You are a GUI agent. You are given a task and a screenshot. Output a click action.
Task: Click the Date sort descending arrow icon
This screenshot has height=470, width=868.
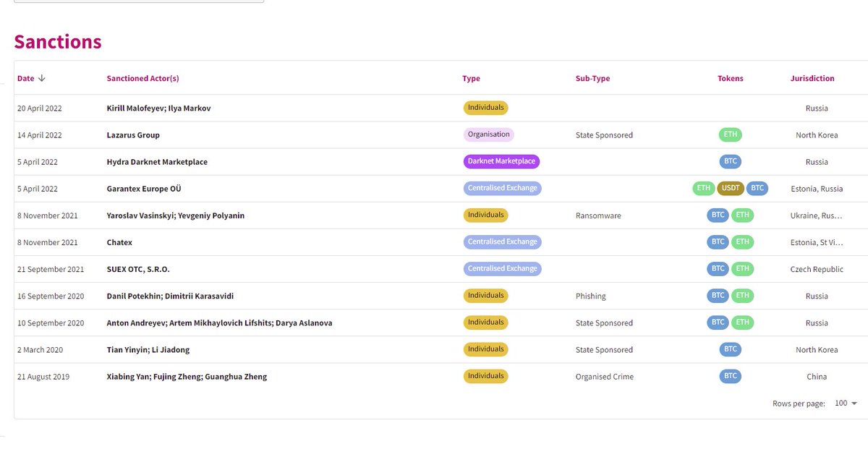pos(42,78)
